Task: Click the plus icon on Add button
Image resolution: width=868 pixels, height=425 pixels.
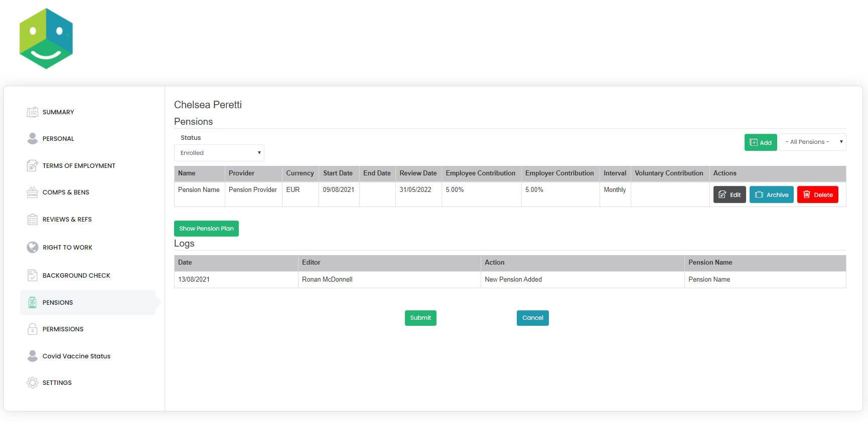Action: pyautogui.click(x=753, y=142)
